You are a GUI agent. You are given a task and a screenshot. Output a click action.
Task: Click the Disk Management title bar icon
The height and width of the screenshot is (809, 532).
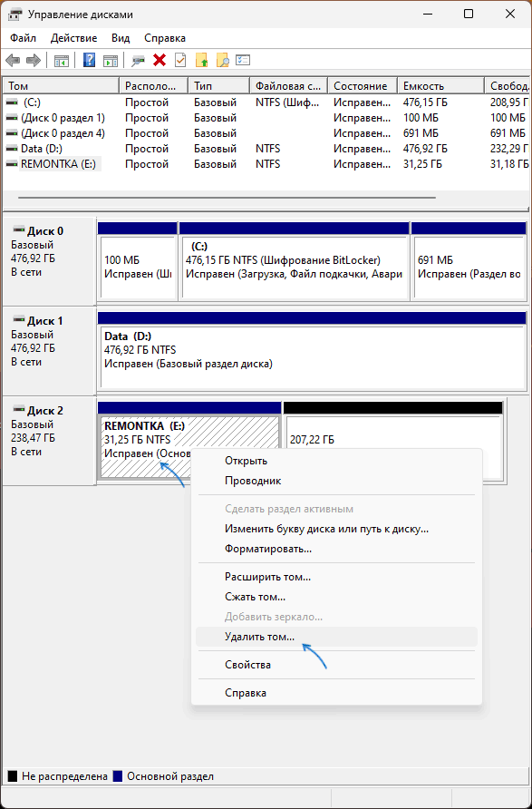(15, 15)
